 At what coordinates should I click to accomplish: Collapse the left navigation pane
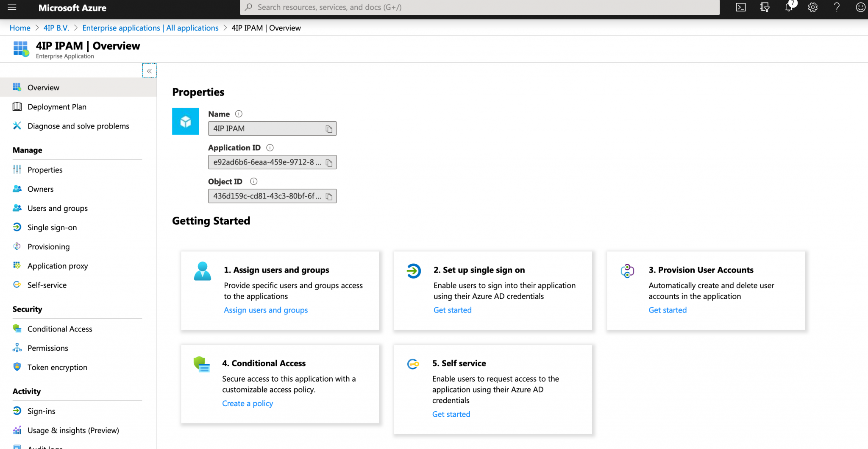[x=149, y=70]
